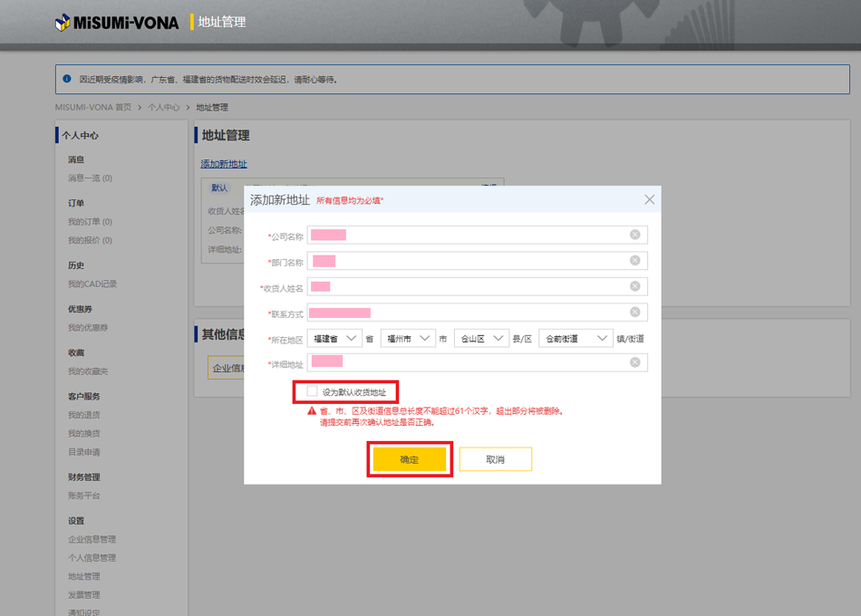Expand the city dropdown showing 福州市
861x616 pixels.
pyautogui.click(x=408, y=338)
